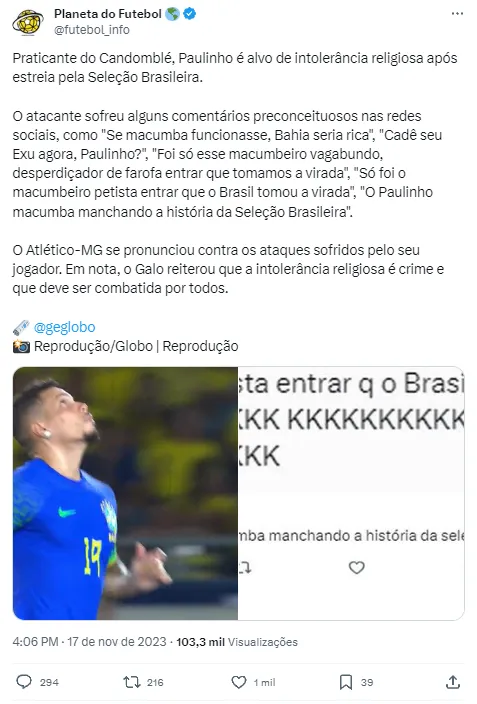Click the blue verified badge

pyautogui.click(x=190, y=14)
